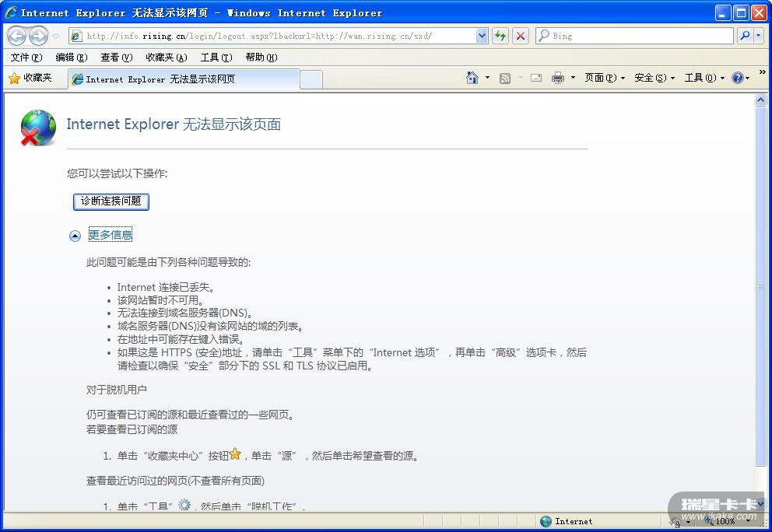Click the Print icon
The height and width of the screenshot is (532, 772).
coord(558,78)
